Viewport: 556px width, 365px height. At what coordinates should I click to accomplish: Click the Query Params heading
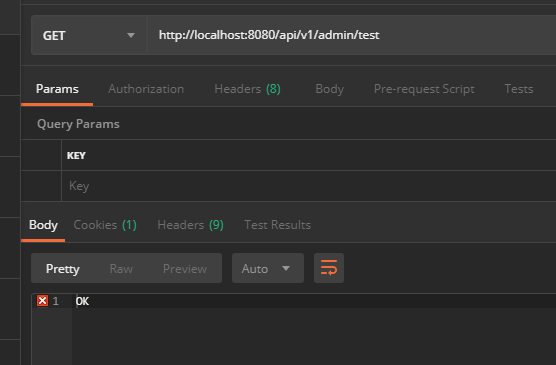(78, 124)
